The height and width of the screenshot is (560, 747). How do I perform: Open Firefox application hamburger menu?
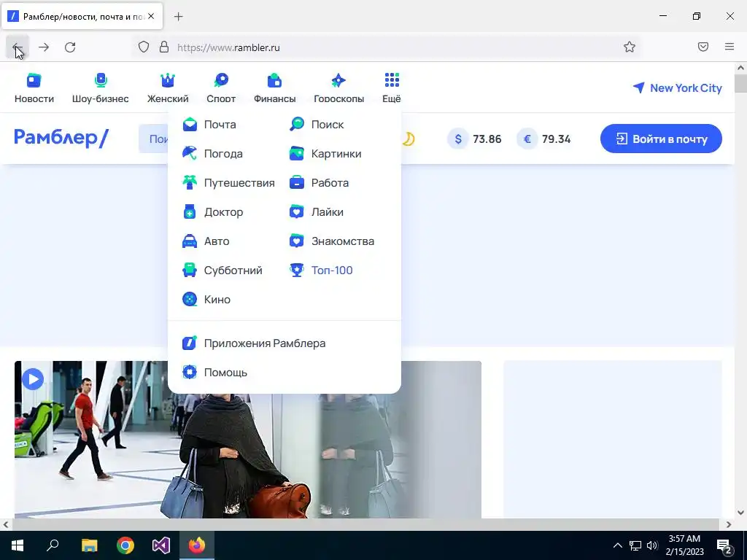point(729,47)
